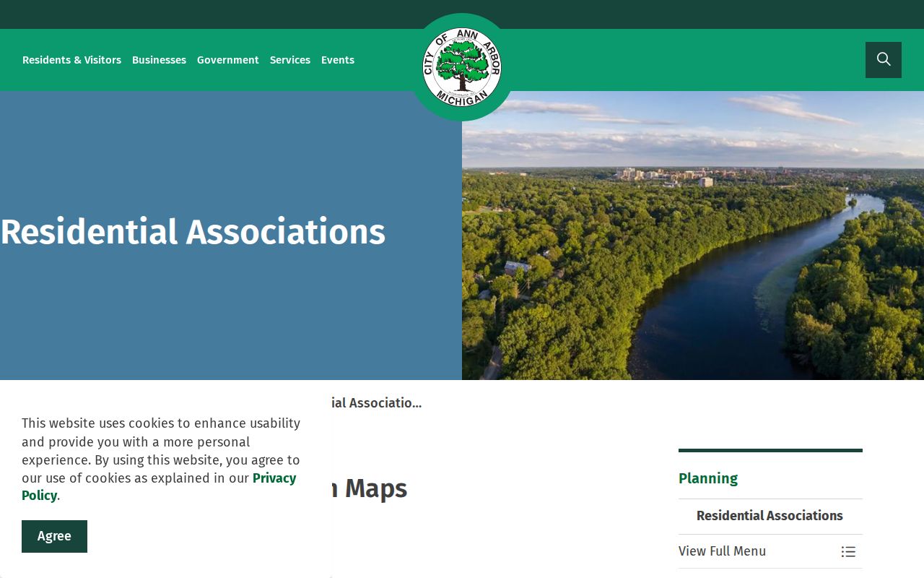
Task: Open the Government menu
Action: (x=228, y=60)
